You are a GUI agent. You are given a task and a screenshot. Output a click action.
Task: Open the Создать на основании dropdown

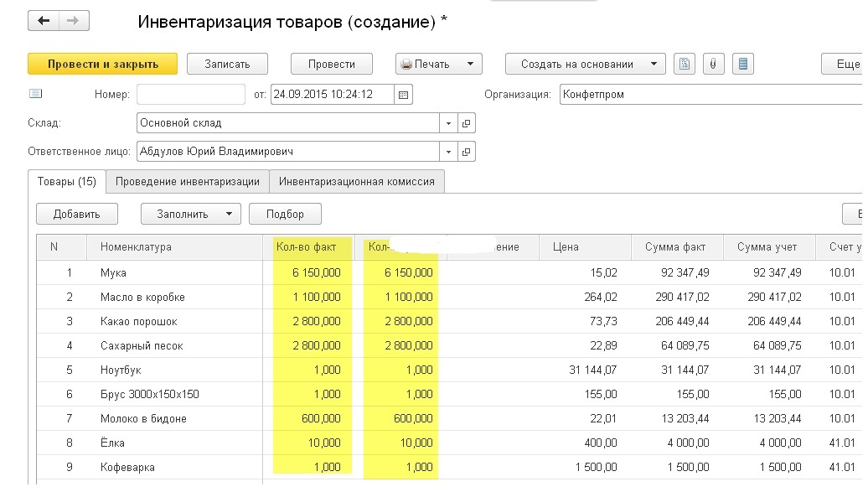[585, 64]
